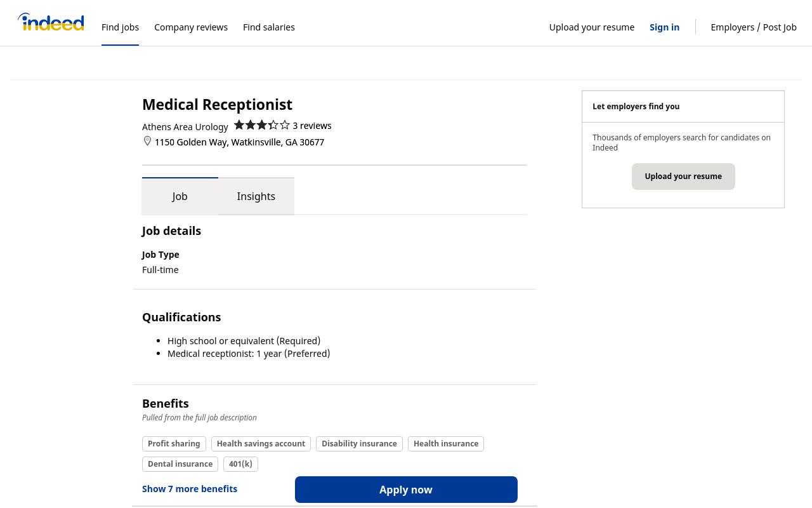Select the location pin icon beside address

tap(147, 141)
